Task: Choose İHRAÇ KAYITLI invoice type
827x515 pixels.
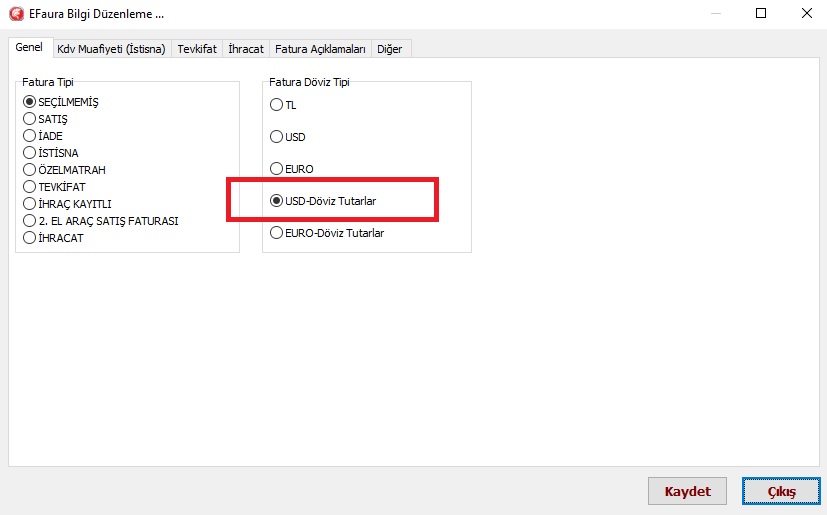Action: (30, 204)
